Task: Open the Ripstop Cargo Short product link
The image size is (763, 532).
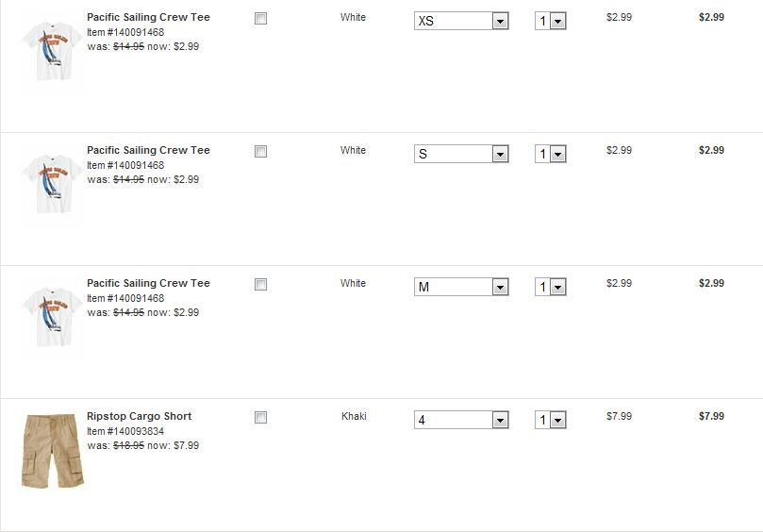Action: (139, 416)
